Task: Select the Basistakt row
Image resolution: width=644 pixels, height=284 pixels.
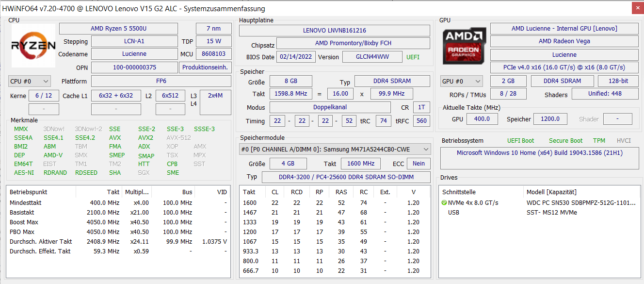Action: [x=118, y=212]
